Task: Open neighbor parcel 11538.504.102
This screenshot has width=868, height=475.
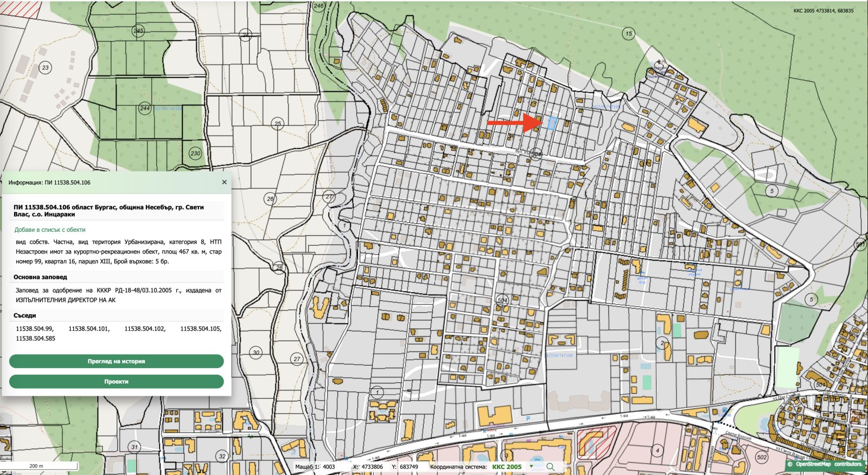Action: click(145, 329)
